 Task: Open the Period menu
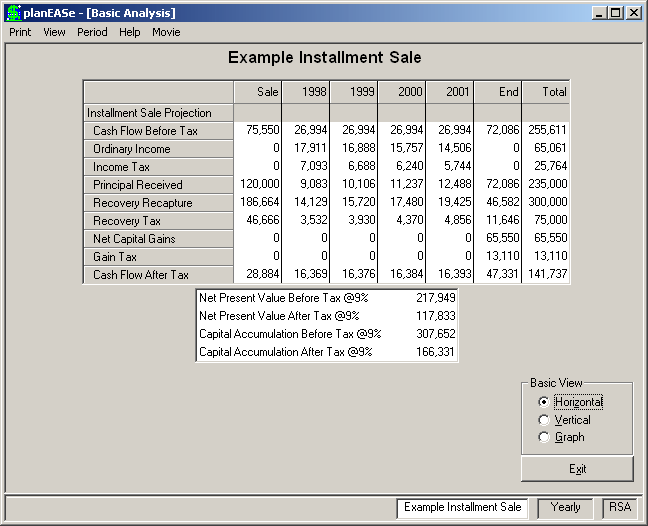click(x=92, y=32)
